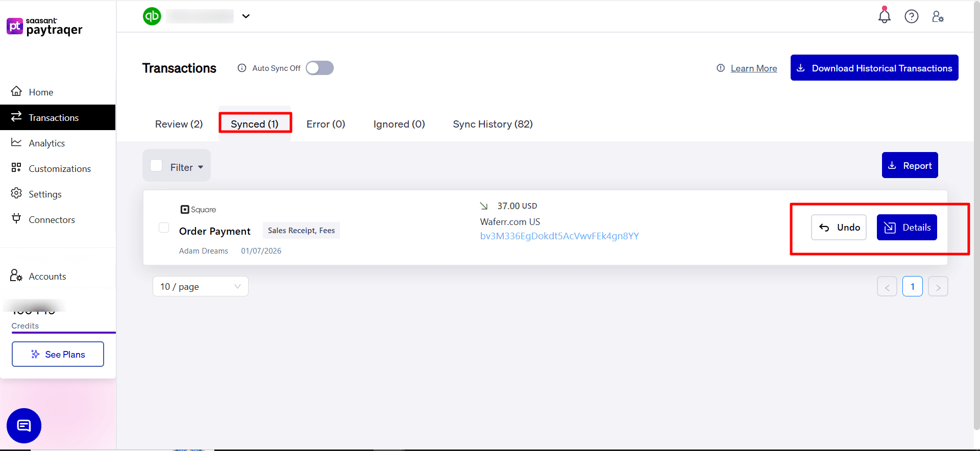Open the notifications bell

coord(885,16)
